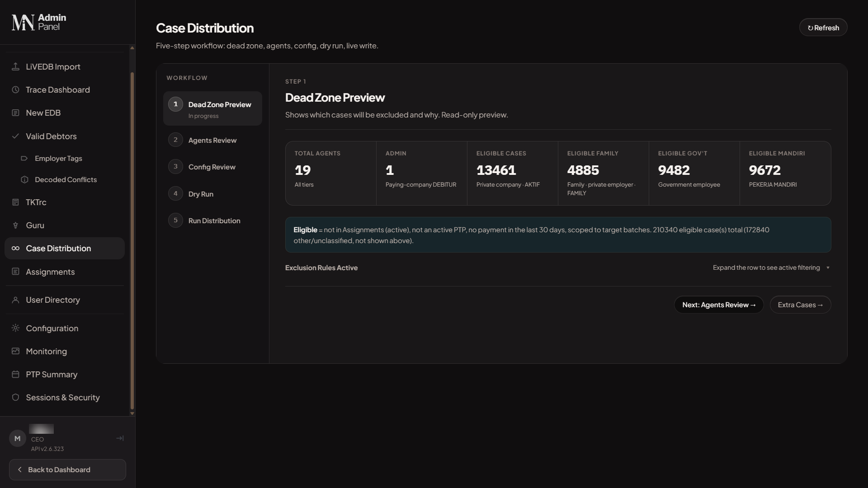Image resolution: width=868 pixels, height=488 pixels.
Task: Click Next: Agents Review button
Action: (x=719, y=305)
